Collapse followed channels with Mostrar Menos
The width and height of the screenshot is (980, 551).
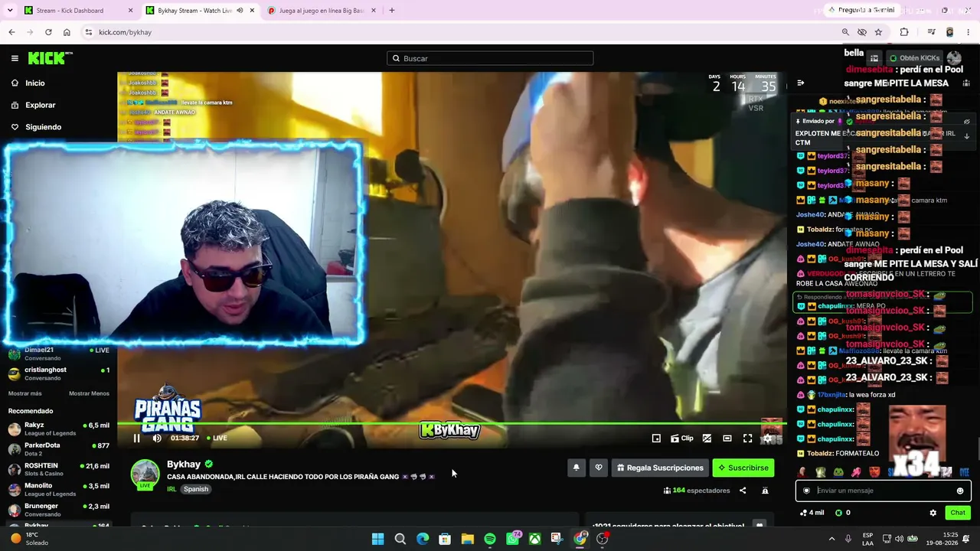pyautogui.click(x=89, y=393)
